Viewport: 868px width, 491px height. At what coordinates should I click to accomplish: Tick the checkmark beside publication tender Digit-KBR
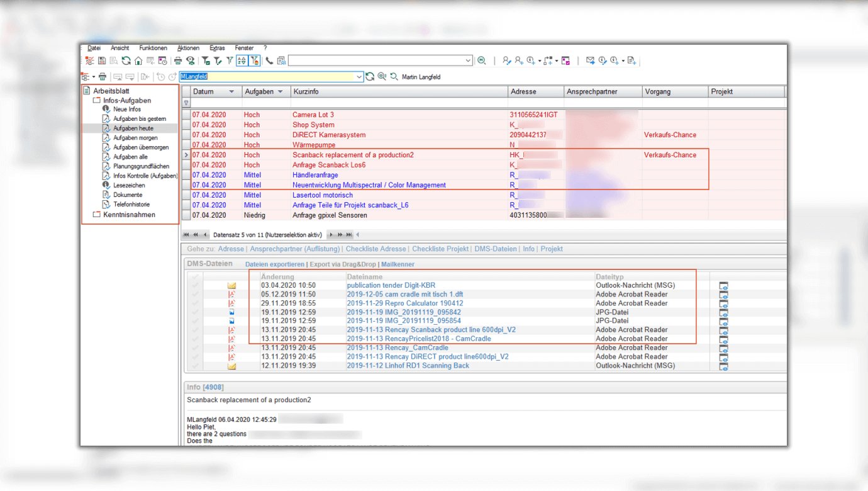pos(195,286)
